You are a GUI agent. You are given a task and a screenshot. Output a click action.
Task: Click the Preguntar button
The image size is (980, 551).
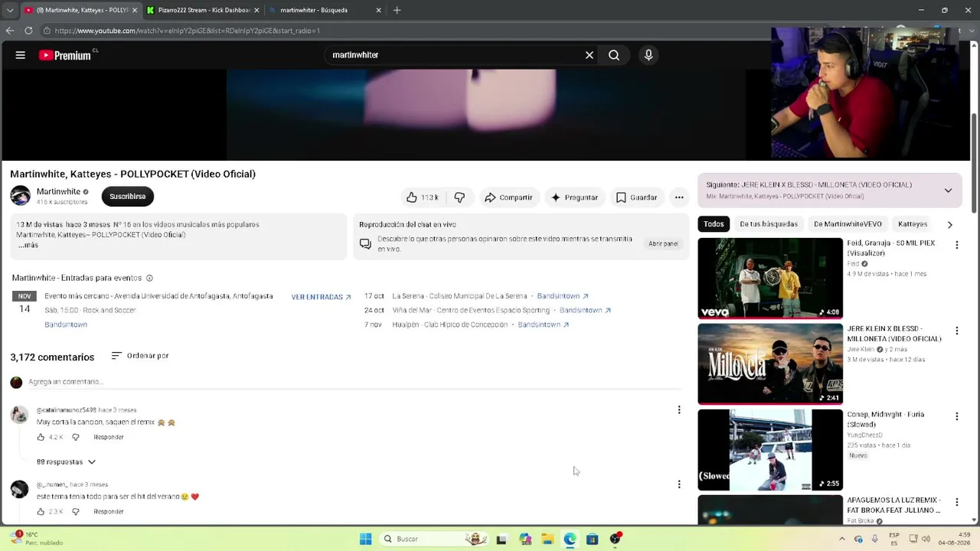click(575, 197)
